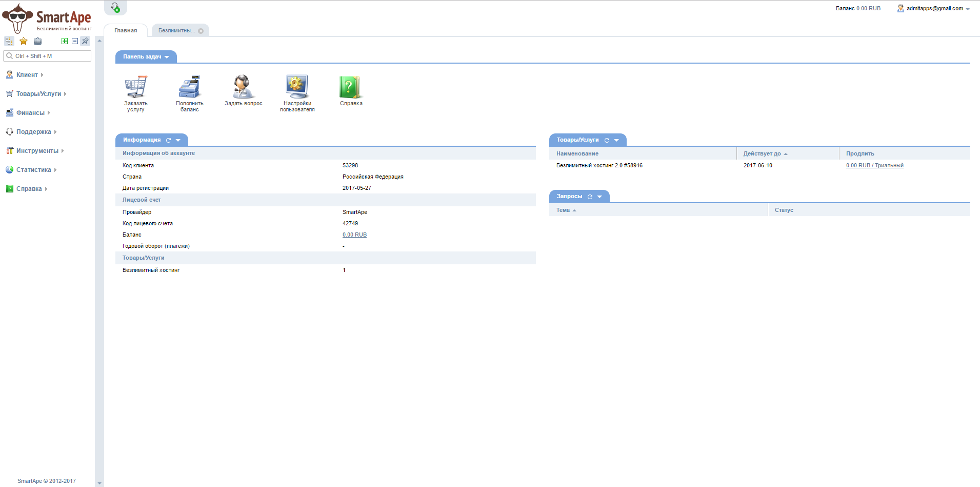Click the briefcase icon in sidebar toolbar
Screen dimensions: 980x487
coord(38,41)
